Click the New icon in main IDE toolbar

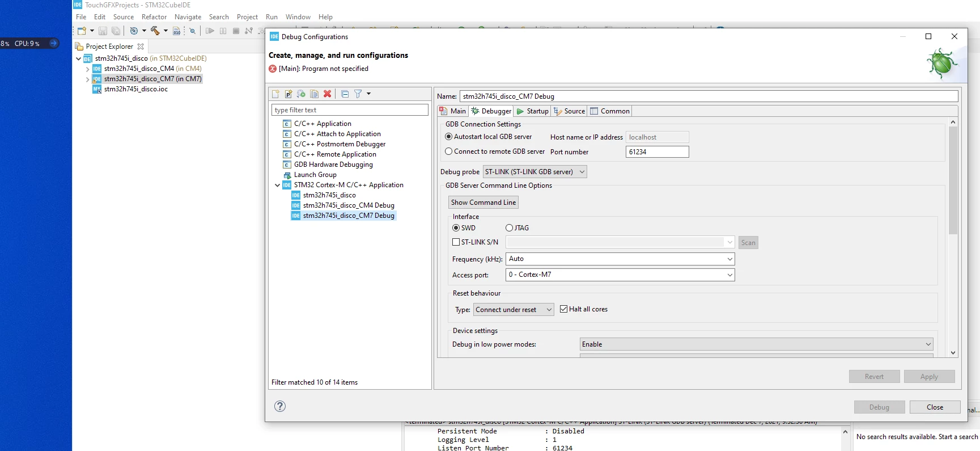click(x=82, y=31)
